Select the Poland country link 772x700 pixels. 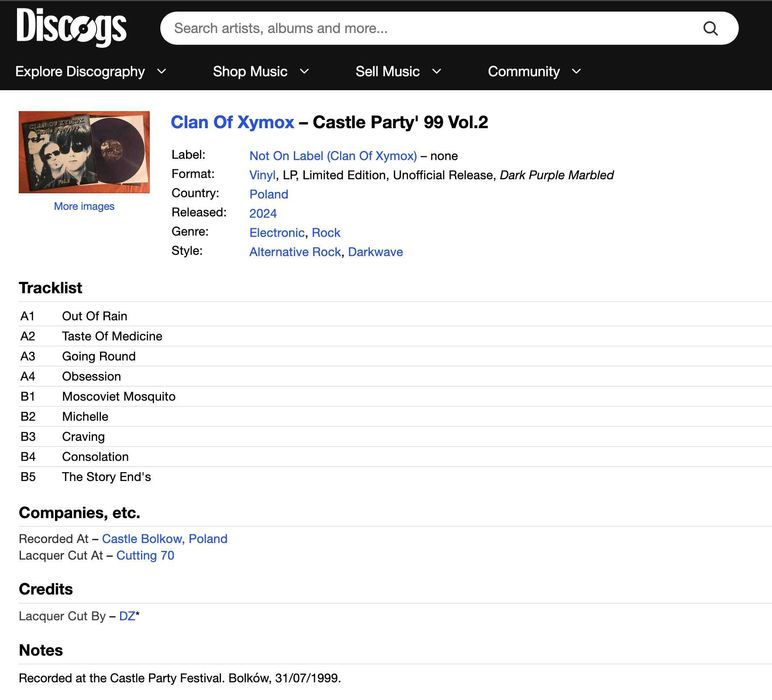(x=268, y=194)
